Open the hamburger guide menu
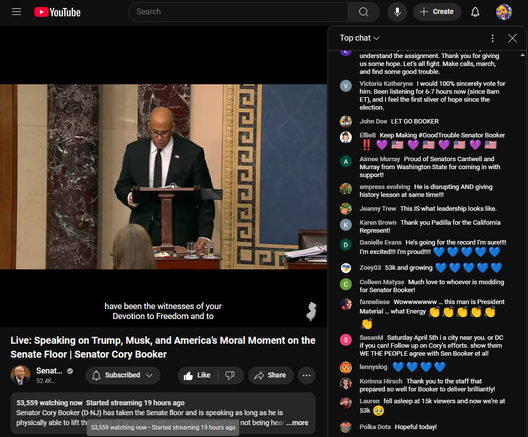528x437 pixels. [16, 12]
